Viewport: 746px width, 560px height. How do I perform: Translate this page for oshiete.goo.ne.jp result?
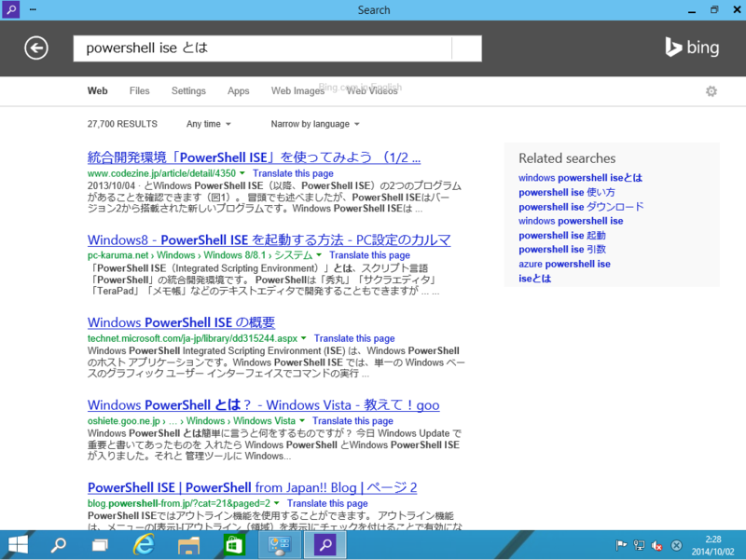pyautogui.click(x=352, y=421)
